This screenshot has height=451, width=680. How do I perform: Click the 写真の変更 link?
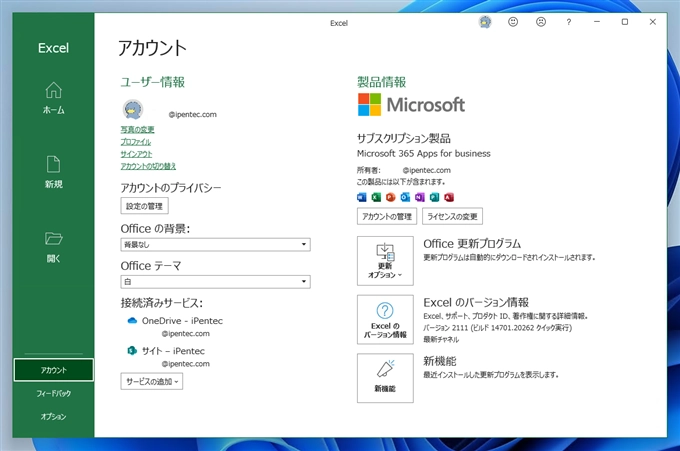137,129
